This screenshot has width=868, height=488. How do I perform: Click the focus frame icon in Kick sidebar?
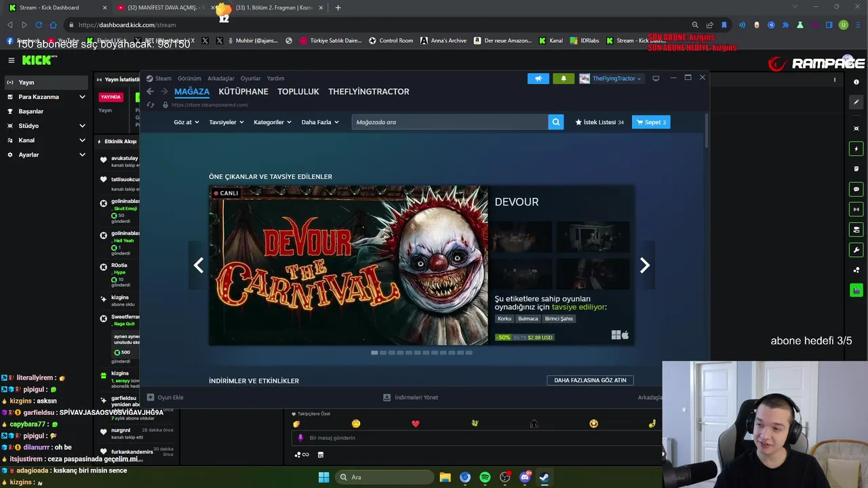pyautogui.click(x=856, y=128)
